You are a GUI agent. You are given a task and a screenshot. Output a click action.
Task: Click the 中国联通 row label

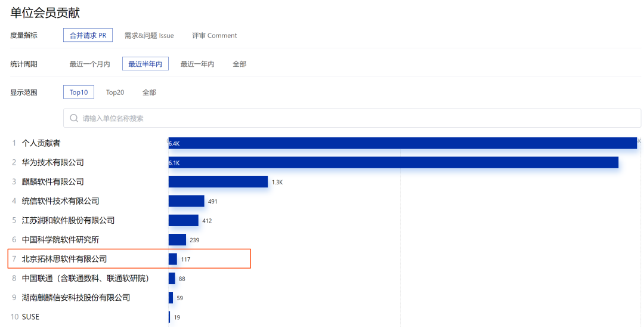[x=85, y=278]
